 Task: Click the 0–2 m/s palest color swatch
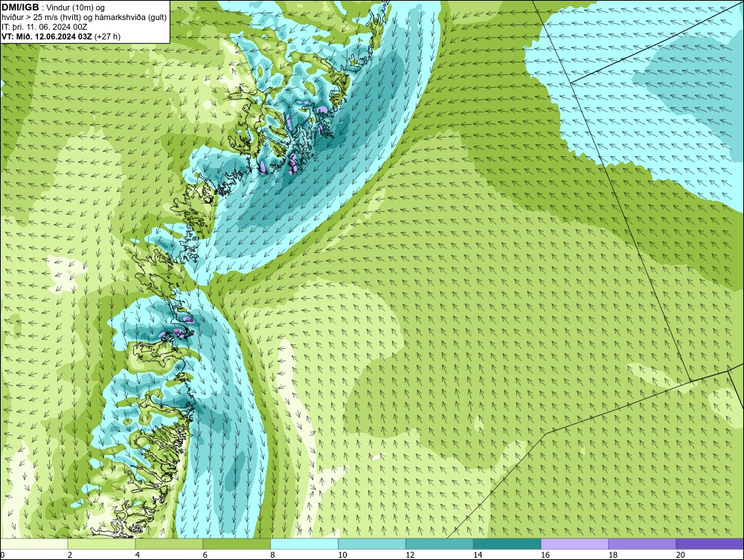pos(34,544)
